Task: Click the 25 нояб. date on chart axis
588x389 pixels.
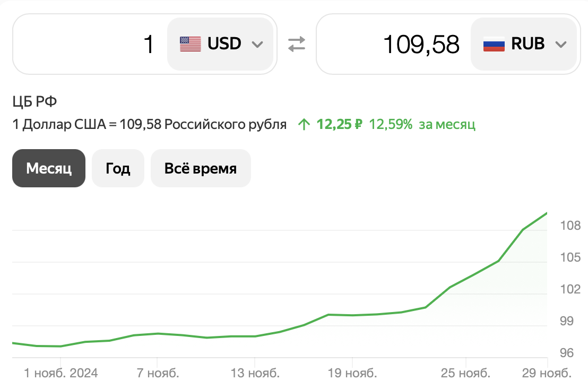Action: click(465, 373)
